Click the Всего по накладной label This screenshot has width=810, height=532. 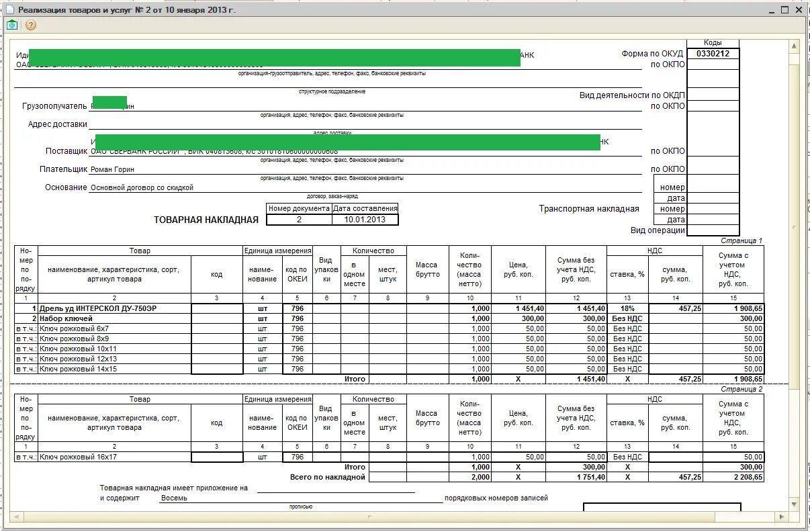[328, 477]
